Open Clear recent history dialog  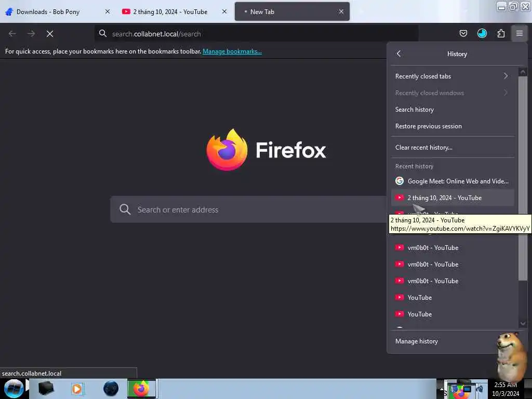pos(453,147)
